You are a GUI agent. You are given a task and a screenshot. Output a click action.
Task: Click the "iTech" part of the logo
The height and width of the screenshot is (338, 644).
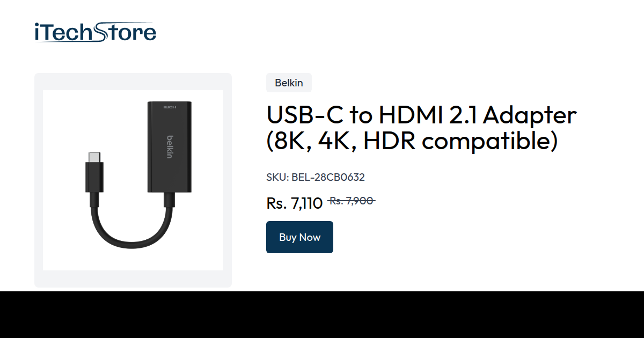coord(64,32)
